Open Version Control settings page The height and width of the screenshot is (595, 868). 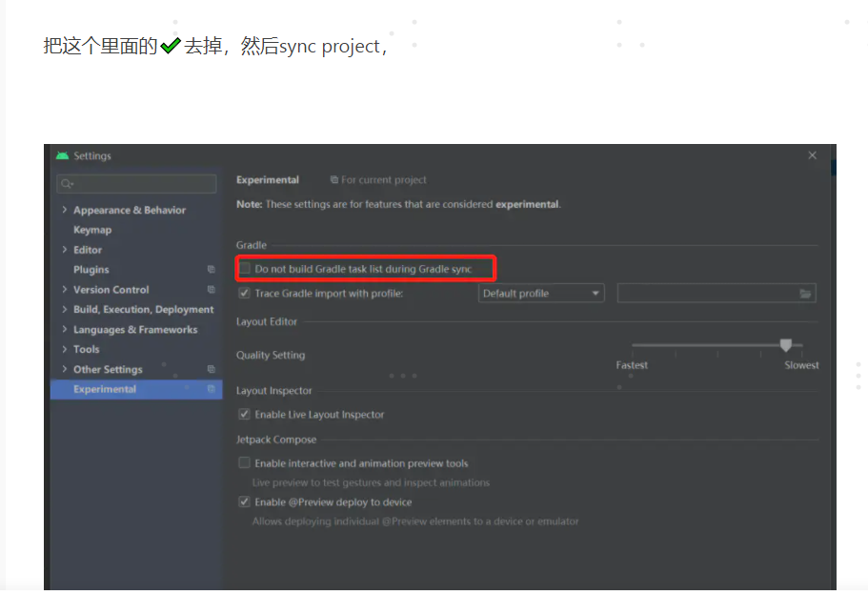[x=111, y=290]
